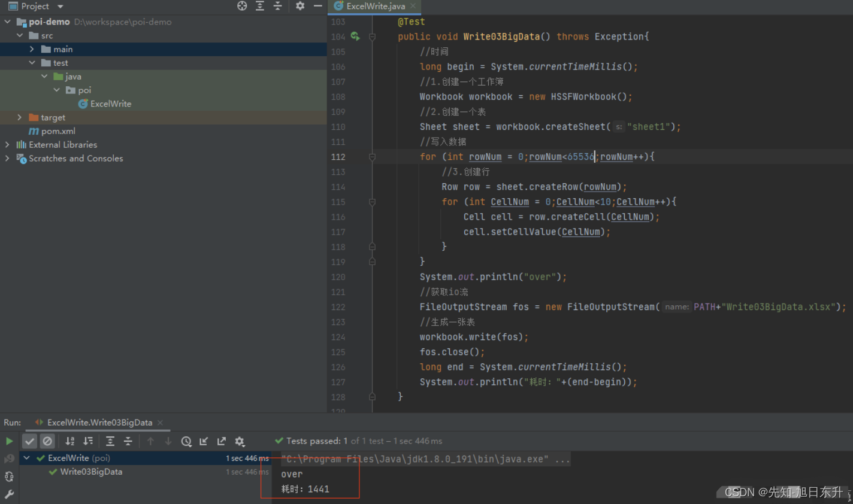Collapse the java folder arrow
The width and height of the screenshot is (853, 504).
click(44, 77)
